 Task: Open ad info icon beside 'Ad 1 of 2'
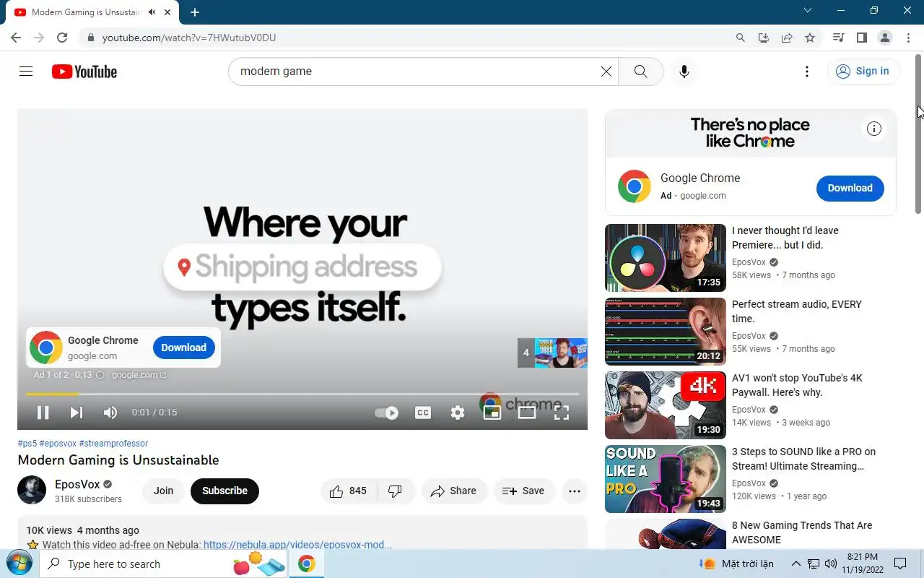(100, 375)
